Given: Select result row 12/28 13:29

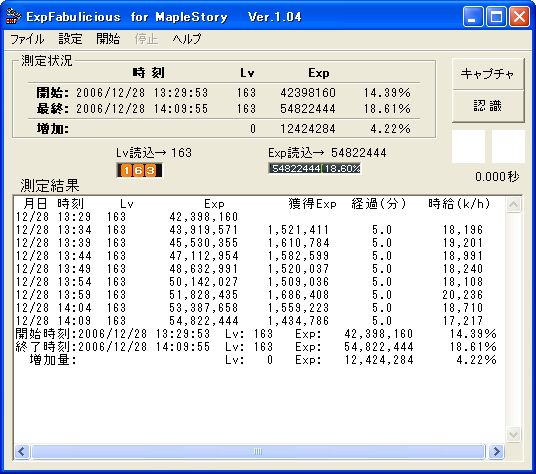Looking at the screenshot, I should 127,217.
